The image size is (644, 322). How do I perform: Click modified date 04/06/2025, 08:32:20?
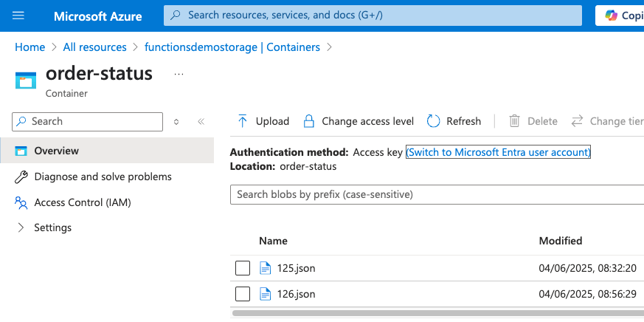click(588, 269)
